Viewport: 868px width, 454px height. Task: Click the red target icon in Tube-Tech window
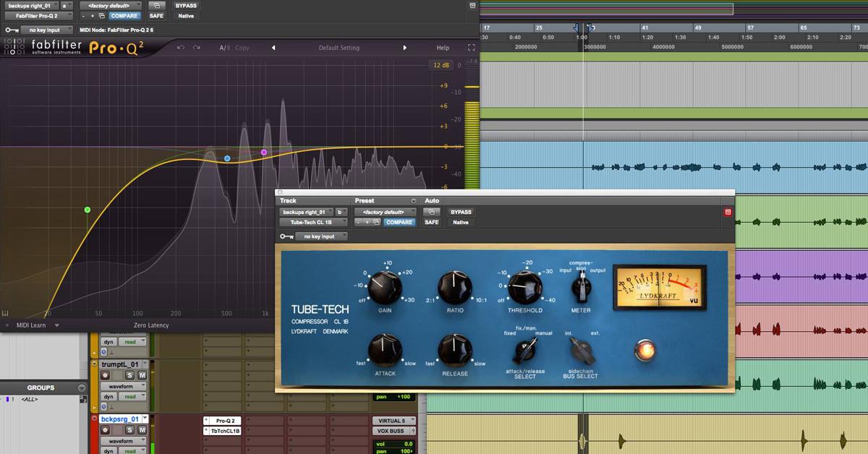[x=728, y=213]
